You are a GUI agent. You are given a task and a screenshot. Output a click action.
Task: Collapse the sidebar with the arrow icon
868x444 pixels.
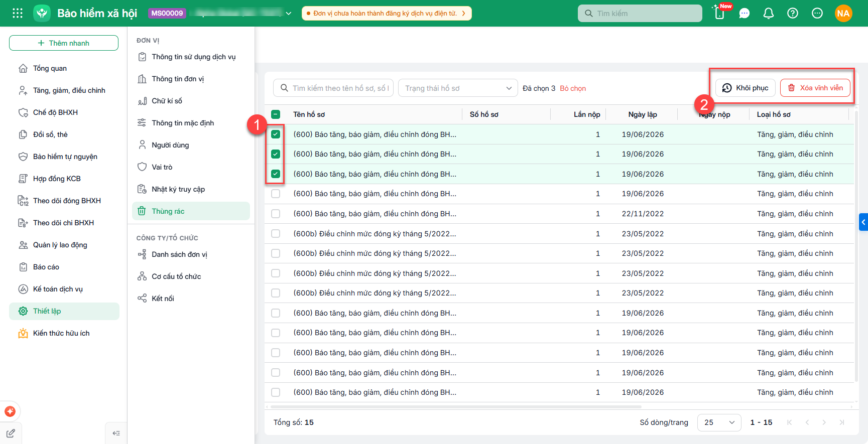(x=116, y=433)
